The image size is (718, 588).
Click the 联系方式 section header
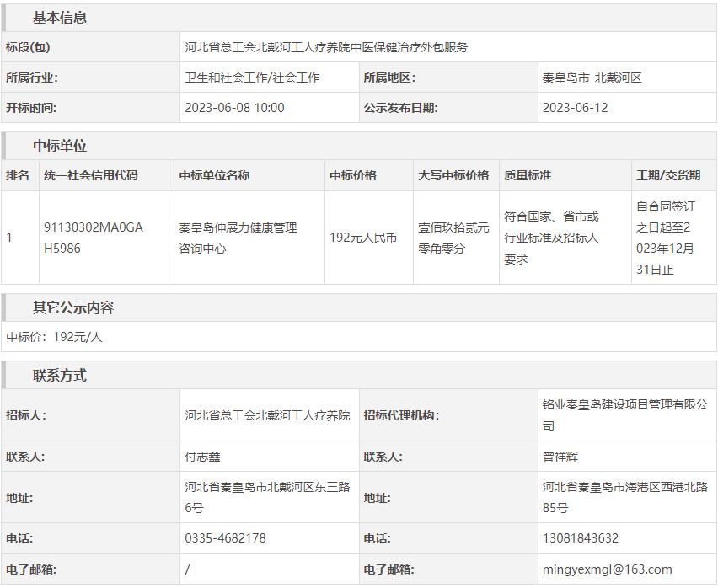(x=59, y=375)
